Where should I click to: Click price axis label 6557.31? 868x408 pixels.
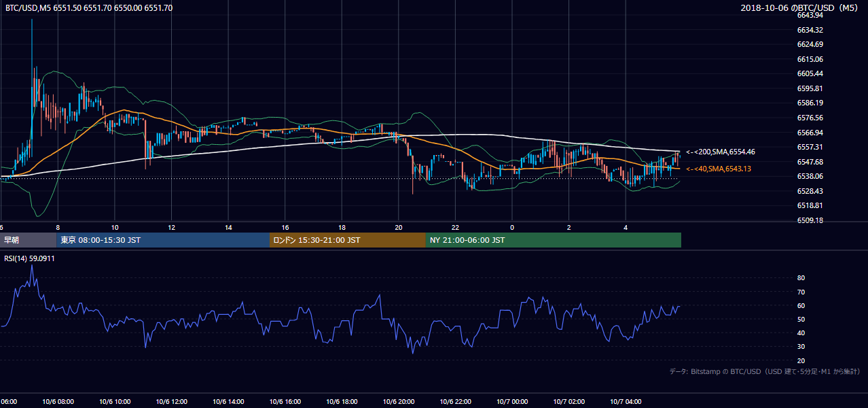[x=810, y=147]
